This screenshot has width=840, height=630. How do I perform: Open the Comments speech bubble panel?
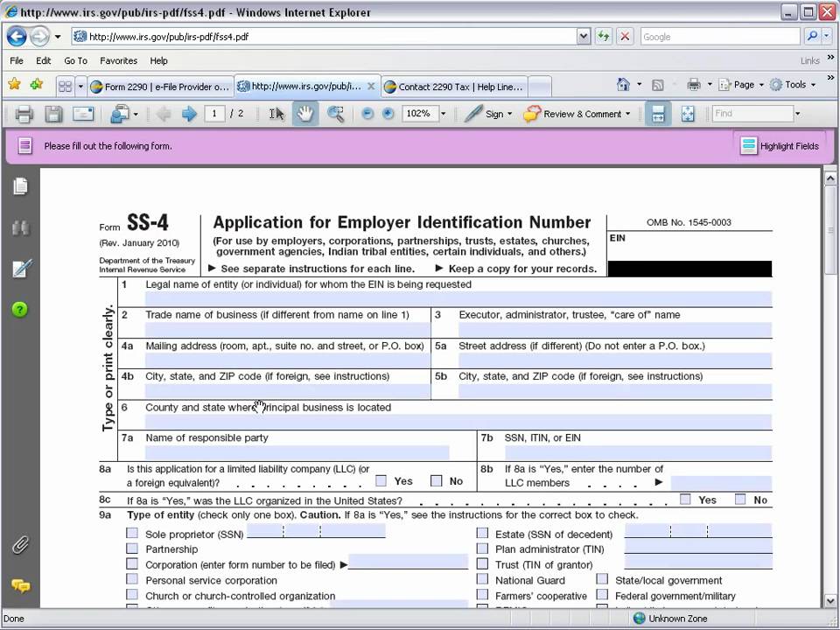pyautogui.click(x=20, y=586)
